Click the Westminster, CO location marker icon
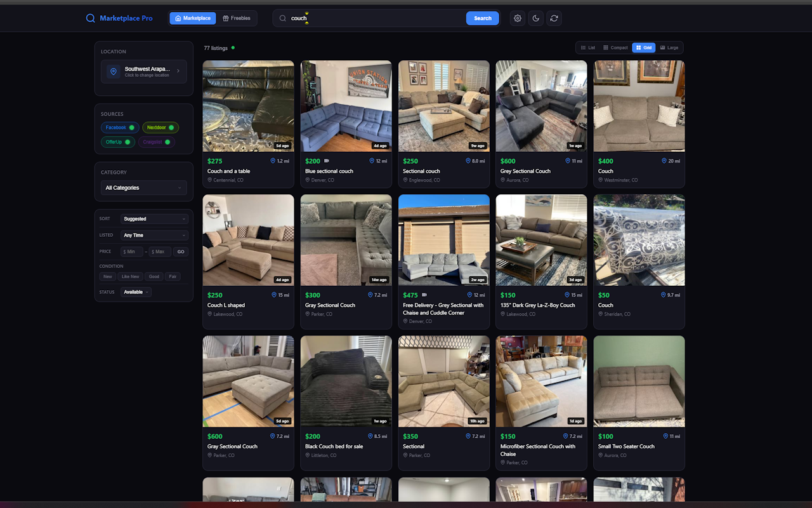Image resolution: width=812 pixels, height=508 pixels. (601, 180)
